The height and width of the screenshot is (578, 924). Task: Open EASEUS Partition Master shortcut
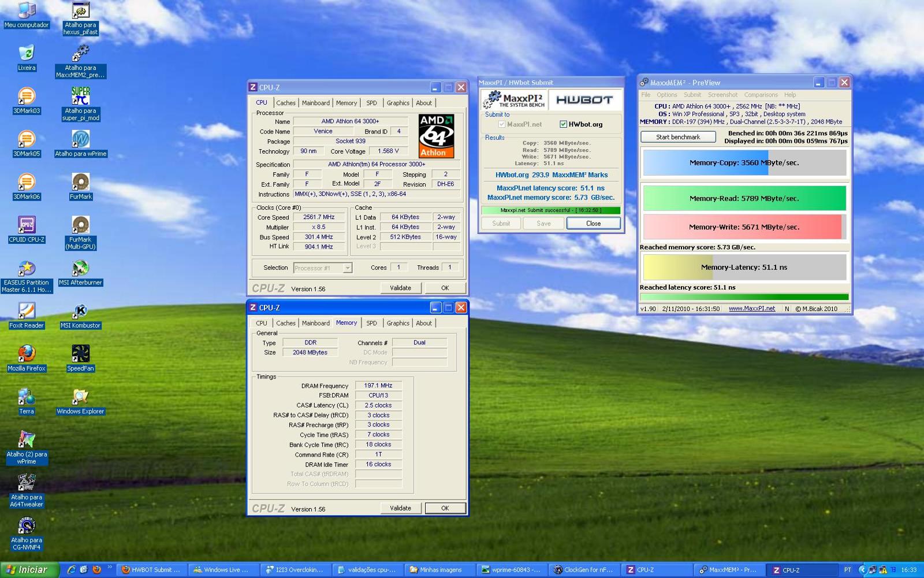tap(27, 276)
